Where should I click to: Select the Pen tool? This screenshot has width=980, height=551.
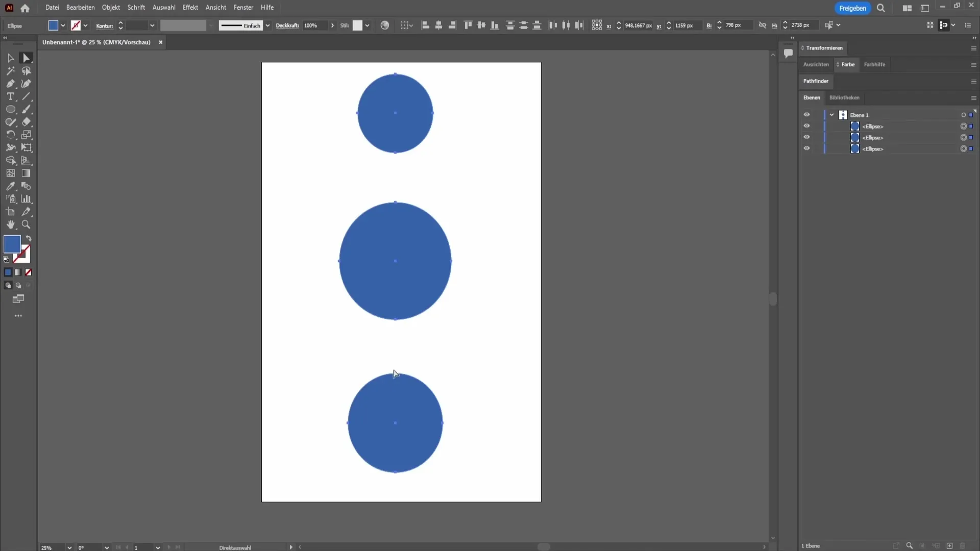coord(10,84)
